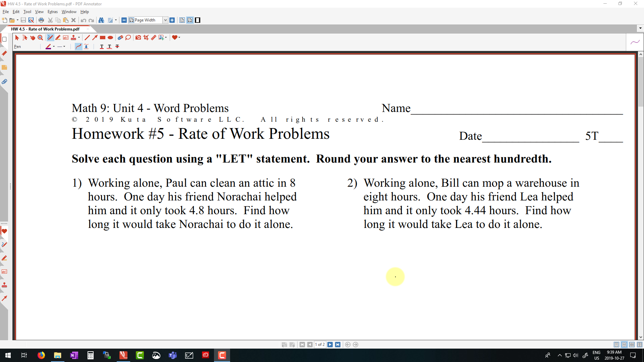Expand the Insert Image dropdown arrow
The width and height of the screenshot is (644, 362).
(166, 38)
